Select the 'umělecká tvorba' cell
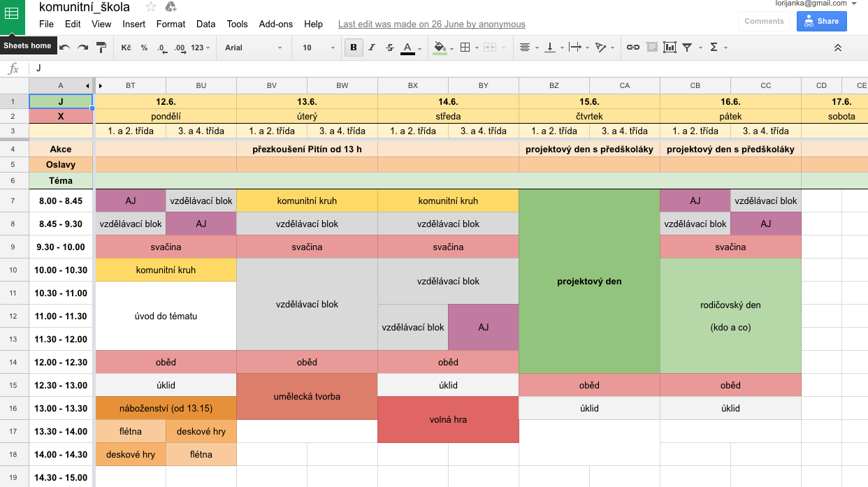The image size is (868, 487). coord(307,396)
